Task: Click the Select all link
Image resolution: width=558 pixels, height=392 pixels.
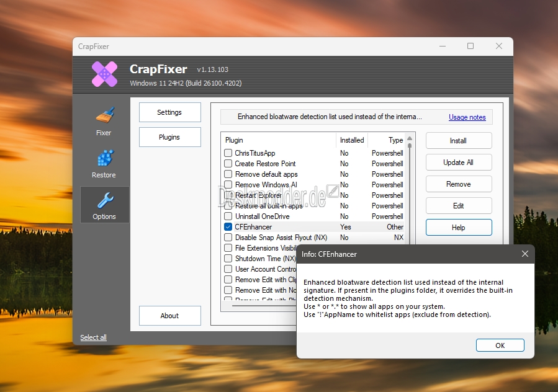Action: pos(93,337)
